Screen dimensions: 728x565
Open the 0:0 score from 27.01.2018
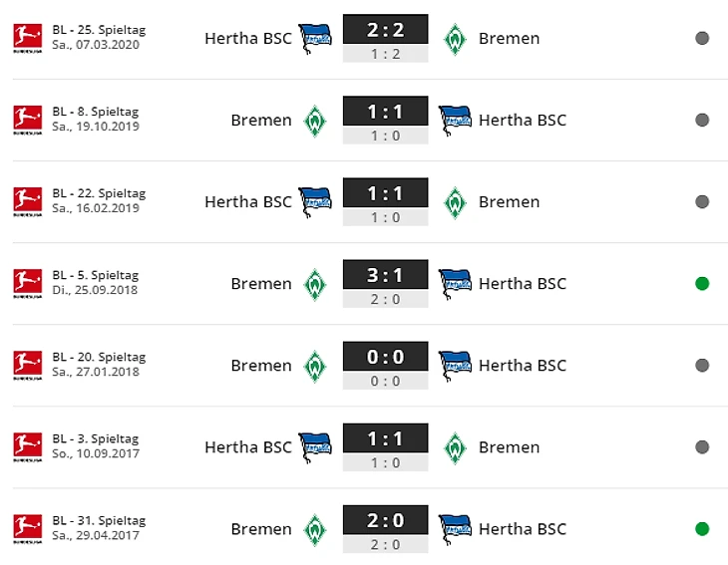pos(385,357)
